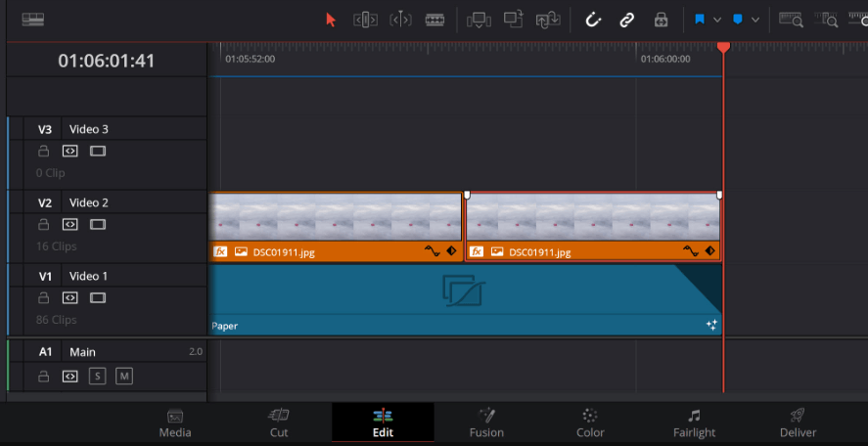
Task: Open keyframe editor on first DSC01911.jpg clip
Action: click(x=451, y=251)
